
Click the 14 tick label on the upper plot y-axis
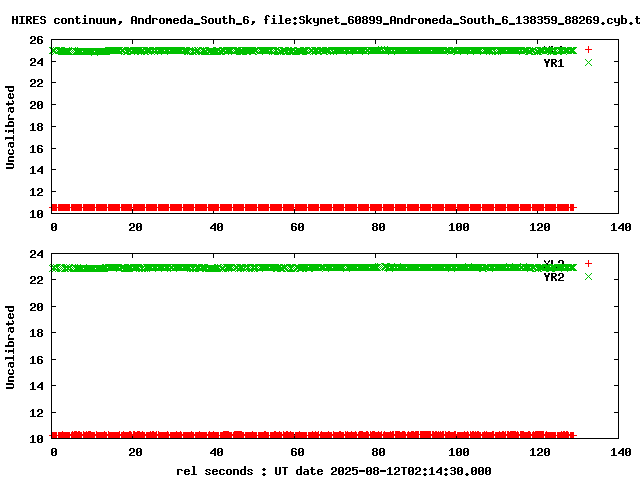pyautogui.click(x=36, y=170)
